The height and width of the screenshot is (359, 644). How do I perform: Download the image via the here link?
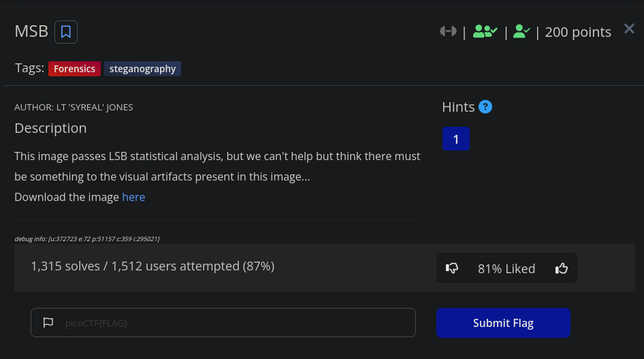tap(133, 197)
